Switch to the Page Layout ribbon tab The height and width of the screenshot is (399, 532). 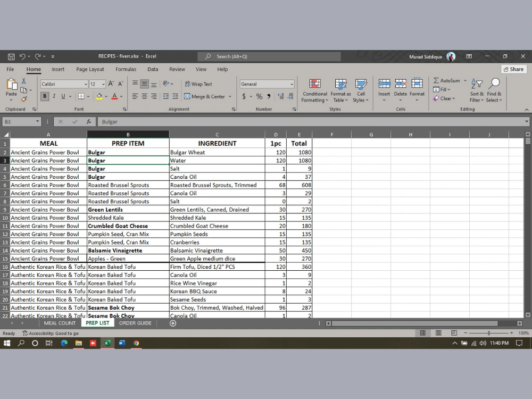pyautogui.click(x=90, y=69)
